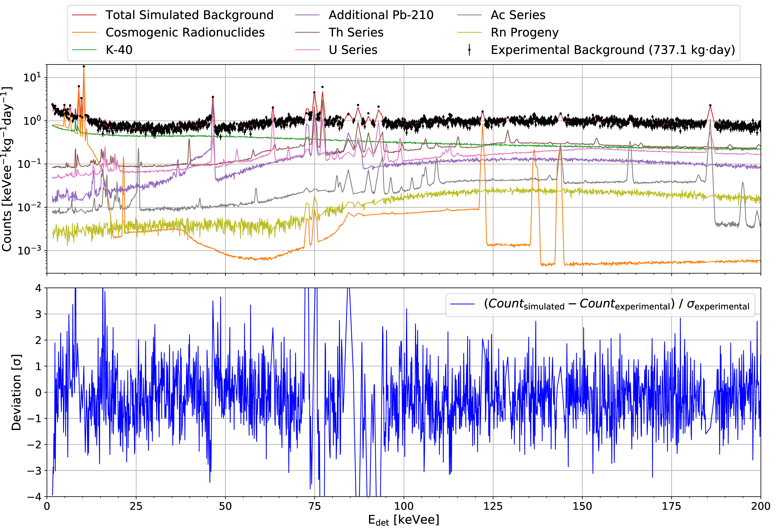Click the brown Th Series legend line
The image size is (776, 532).
coord(307,33)
